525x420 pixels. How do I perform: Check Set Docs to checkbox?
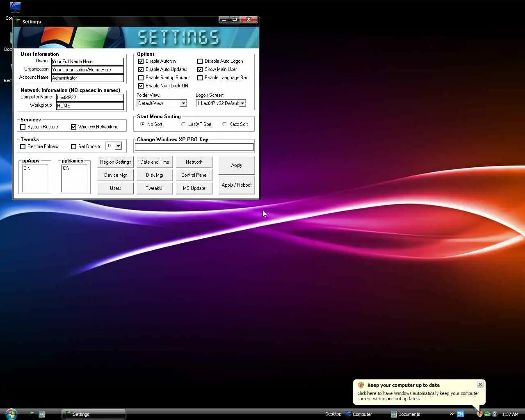(73, 146)
